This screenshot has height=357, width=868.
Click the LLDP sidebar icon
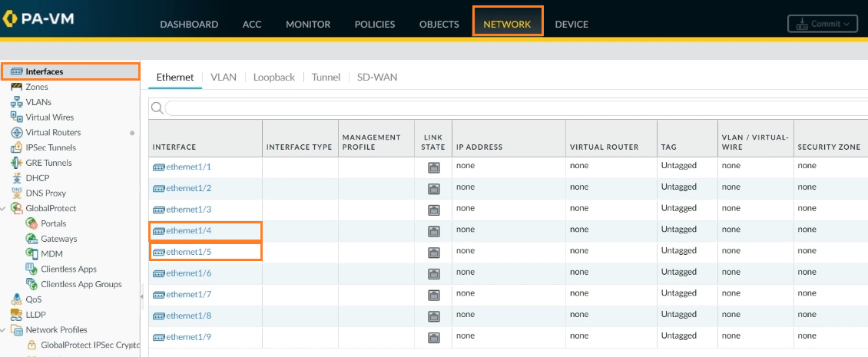17,314
